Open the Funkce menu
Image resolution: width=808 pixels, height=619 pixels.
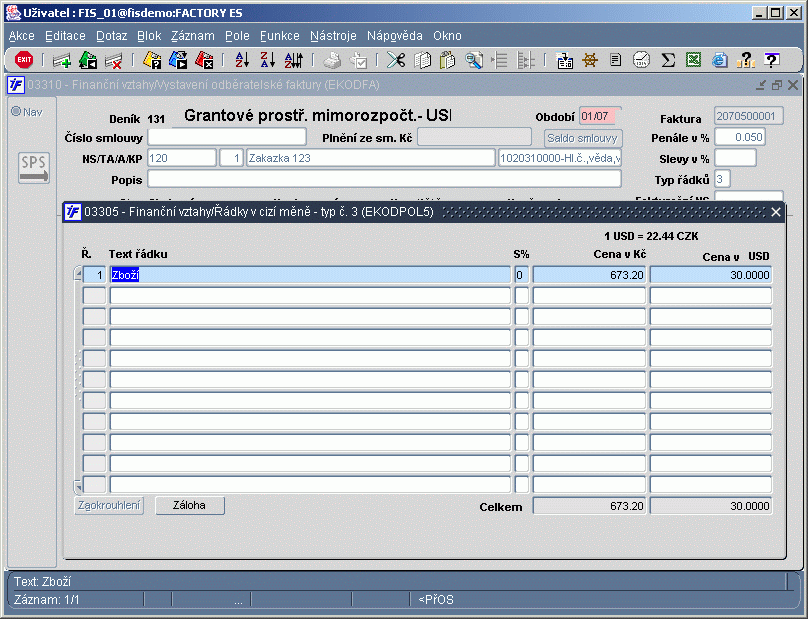point(279,36)
